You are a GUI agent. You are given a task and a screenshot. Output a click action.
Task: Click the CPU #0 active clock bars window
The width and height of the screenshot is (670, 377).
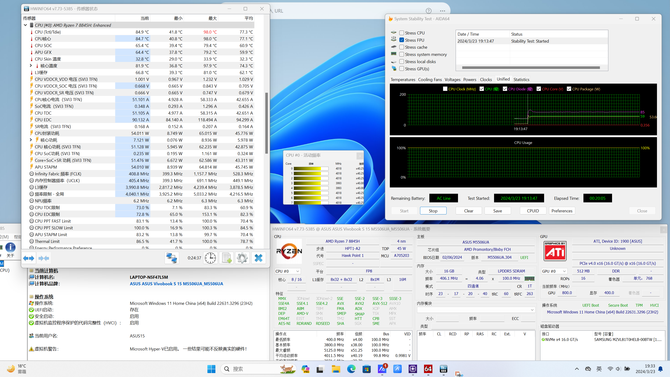[x=323, y=177]
